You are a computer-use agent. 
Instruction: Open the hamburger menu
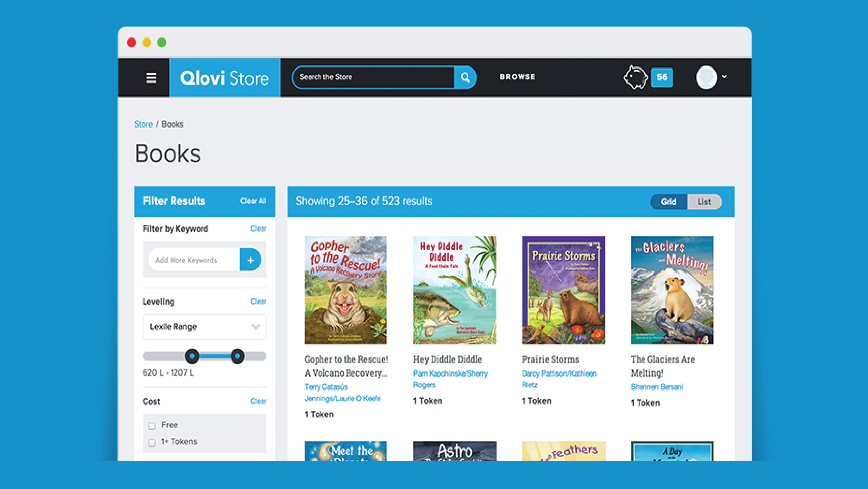coord(151,78)
